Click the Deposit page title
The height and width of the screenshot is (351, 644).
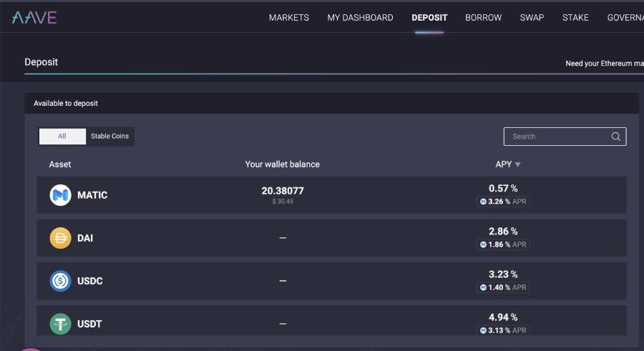point(41,62)
